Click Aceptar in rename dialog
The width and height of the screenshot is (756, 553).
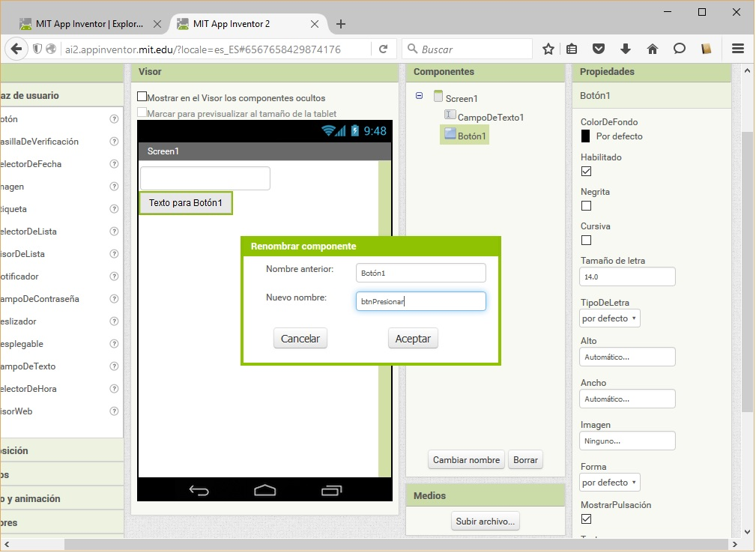click(413, 339)
